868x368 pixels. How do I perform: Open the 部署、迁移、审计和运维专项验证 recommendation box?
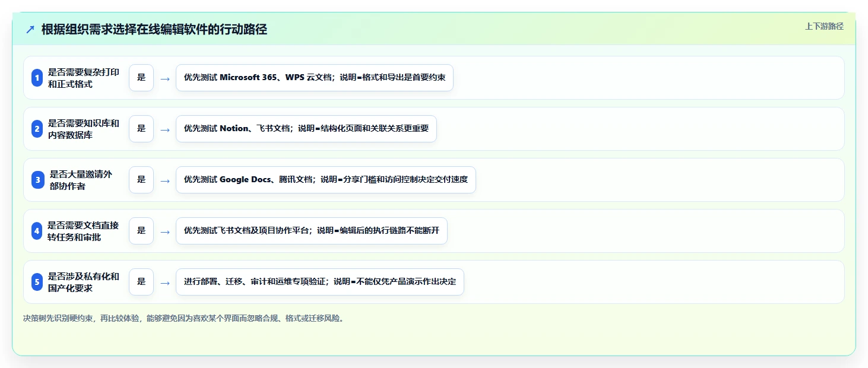(x=320, y=282)
